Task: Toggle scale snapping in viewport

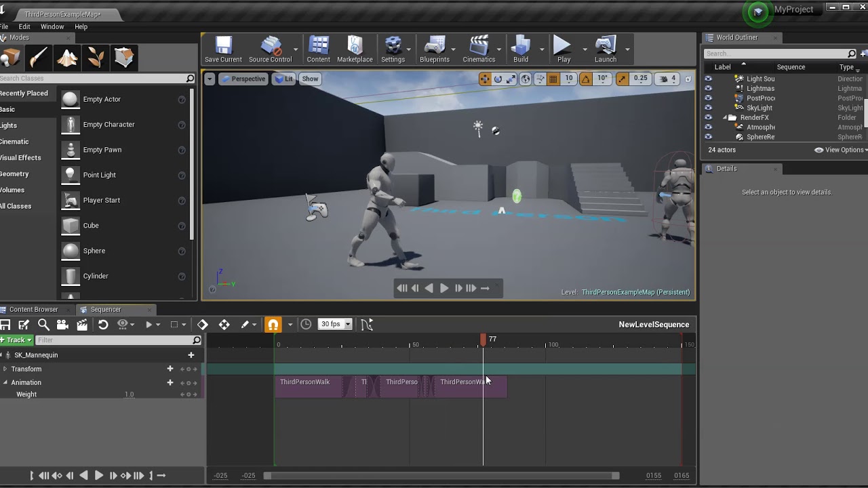Action: point(623,79)
